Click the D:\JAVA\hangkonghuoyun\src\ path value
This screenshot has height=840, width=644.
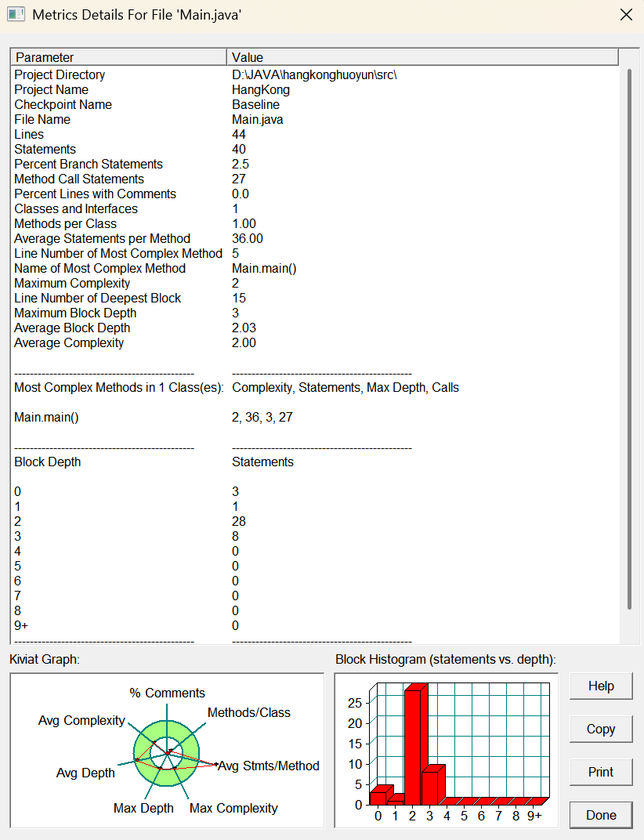314,74
